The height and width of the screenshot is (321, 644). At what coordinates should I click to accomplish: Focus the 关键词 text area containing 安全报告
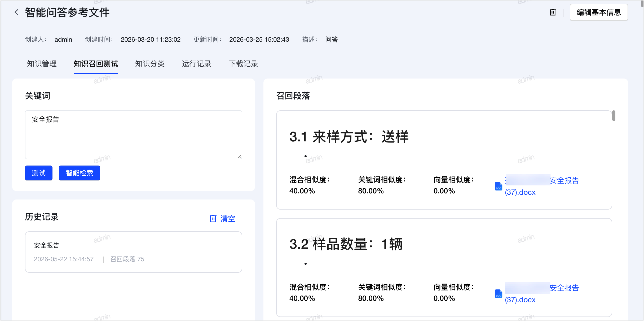134,135
